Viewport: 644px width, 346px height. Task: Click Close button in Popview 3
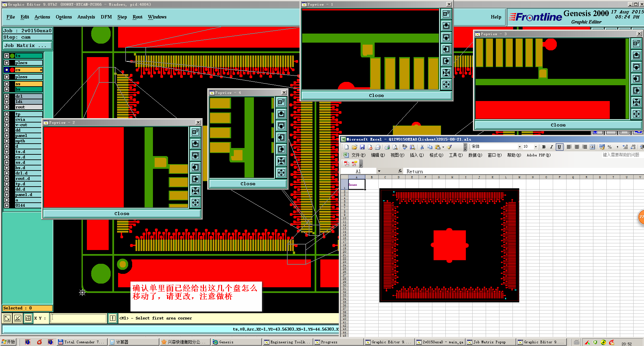click(558, 125)
